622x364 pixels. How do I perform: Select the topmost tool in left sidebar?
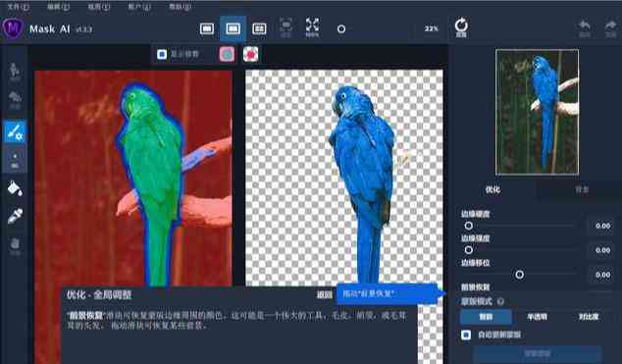(15, 73)
